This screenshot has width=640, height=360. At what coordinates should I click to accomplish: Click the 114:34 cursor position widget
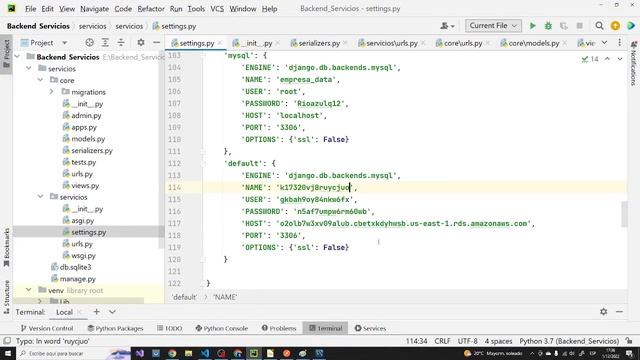(416, 341)
